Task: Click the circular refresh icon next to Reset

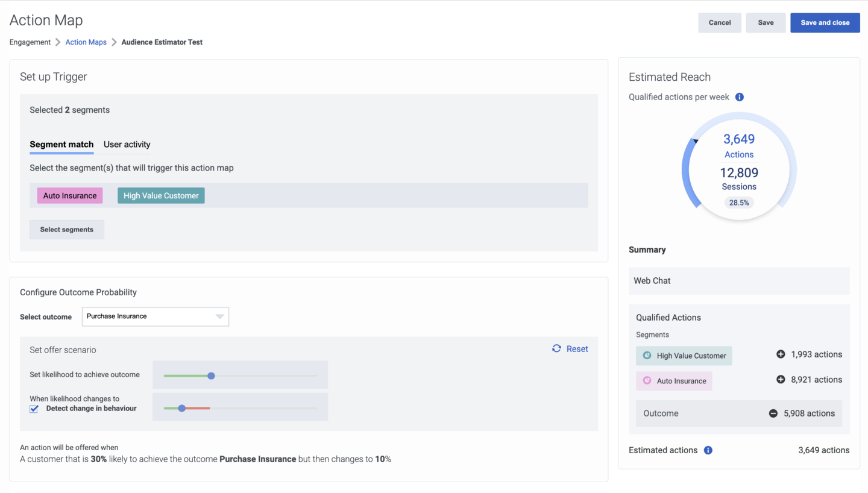Action: (556, 349)
